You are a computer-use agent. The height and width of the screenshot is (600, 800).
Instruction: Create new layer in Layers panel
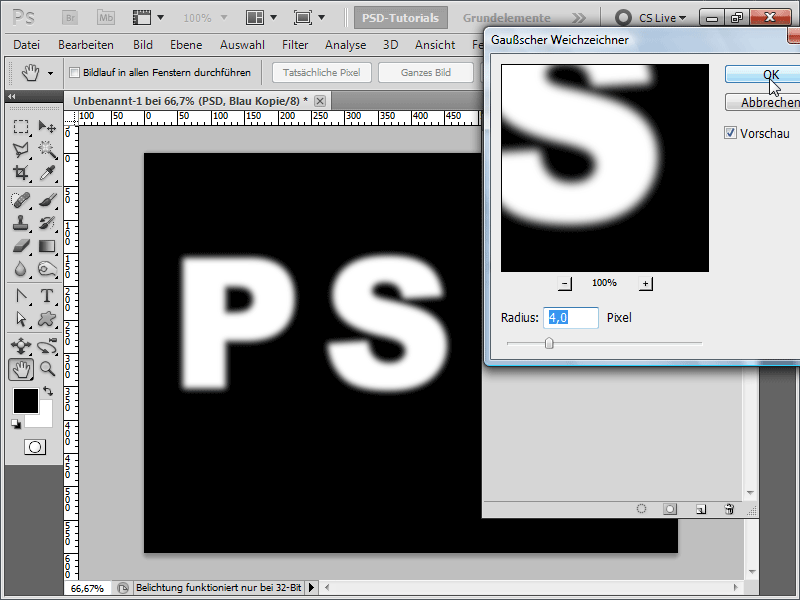tap(701, 509)
